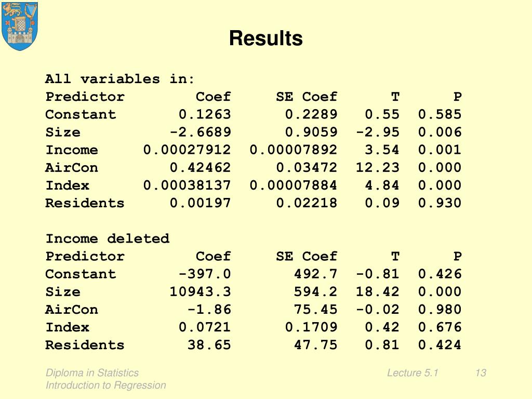Viewport: 532px width, 399px height.
Task: Select the 'All variables in:' heading
Action: click(120, 79)
